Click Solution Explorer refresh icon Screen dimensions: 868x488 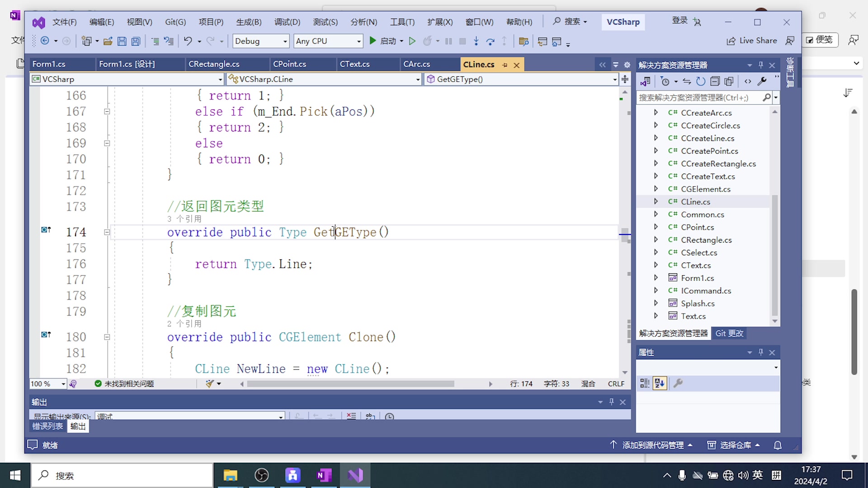700,81
